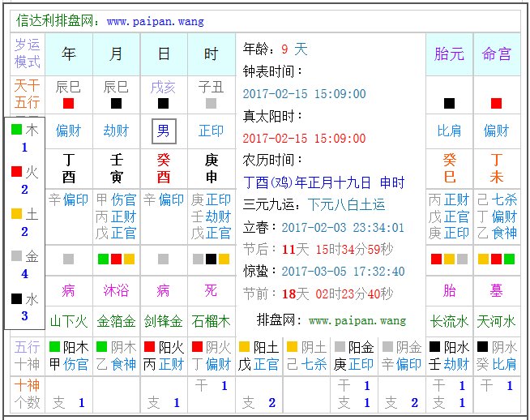Click 比肩 in the 胎元 column

(x=449, y=131)
